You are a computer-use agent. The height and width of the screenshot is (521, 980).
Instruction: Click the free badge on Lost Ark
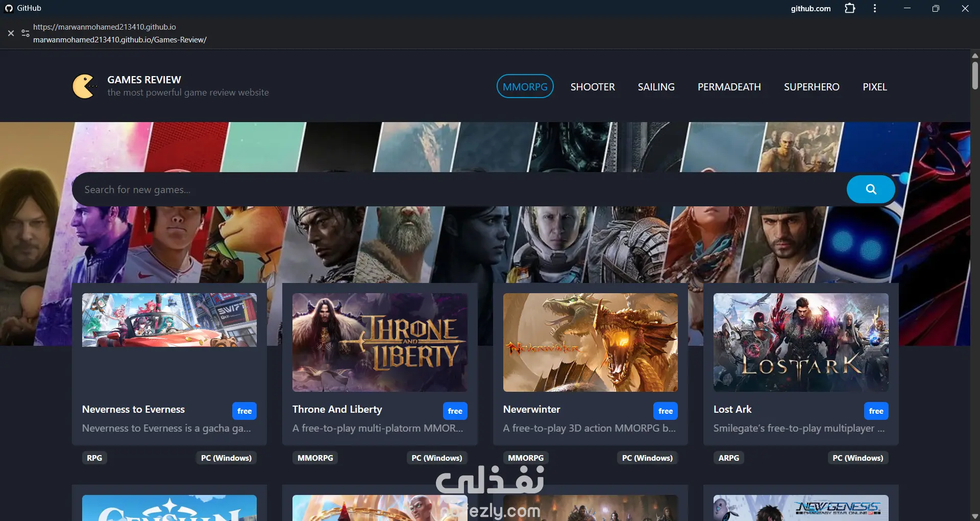point(876,411)
